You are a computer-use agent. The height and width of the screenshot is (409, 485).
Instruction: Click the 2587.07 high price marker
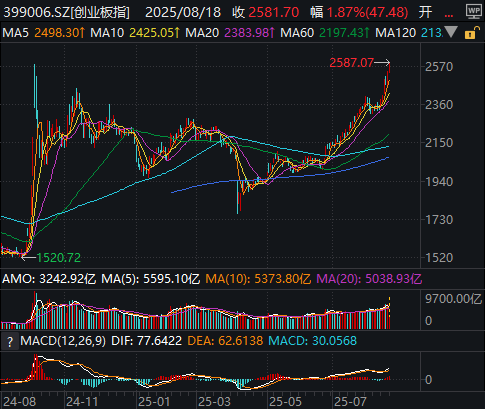tap(351, 63)
